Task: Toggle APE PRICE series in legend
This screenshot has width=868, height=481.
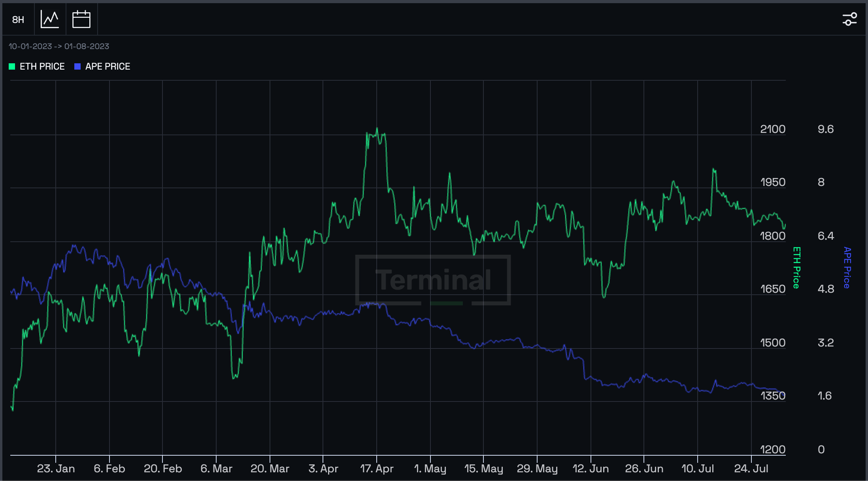Action: [x=108, y=66]
